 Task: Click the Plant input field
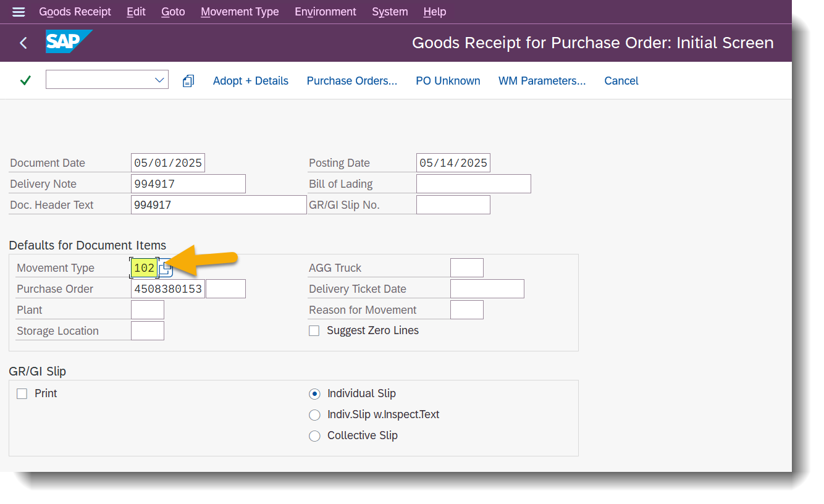148,309
